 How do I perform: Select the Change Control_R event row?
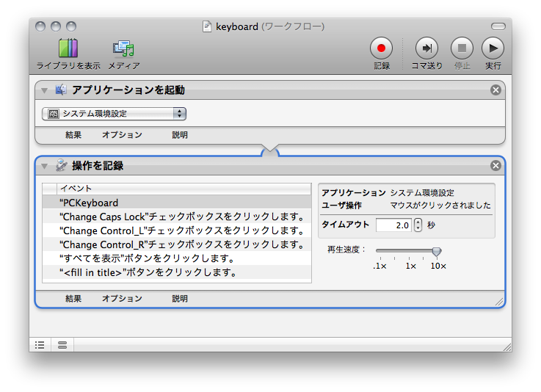coord(177,244)
